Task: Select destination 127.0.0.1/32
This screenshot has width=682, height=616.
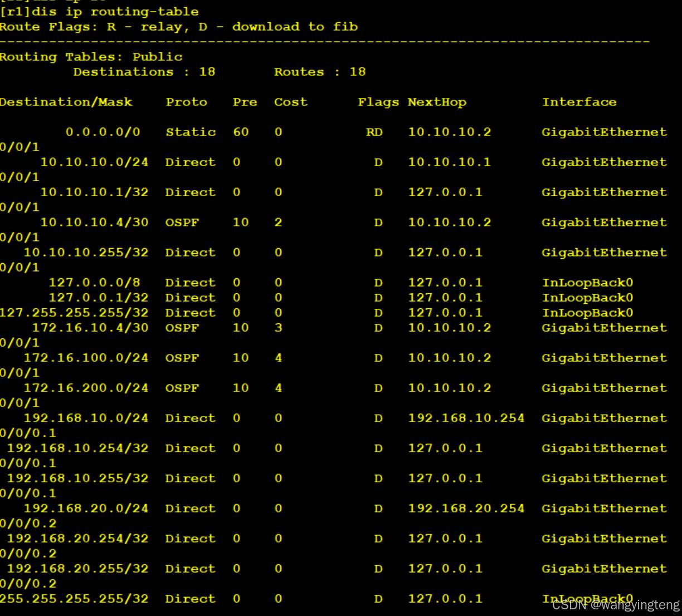Action: 99,297
